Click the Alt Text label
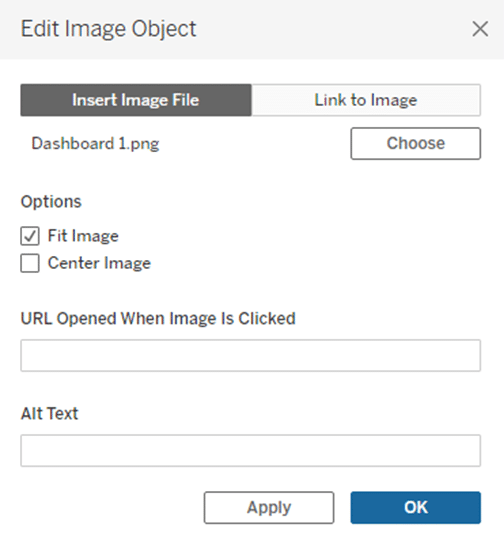Screen dimensions: 504x544 pos(50,413)
